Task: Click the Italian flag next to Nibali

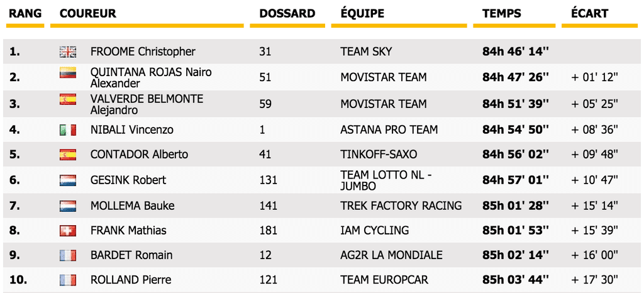Action: click(67, 130)
